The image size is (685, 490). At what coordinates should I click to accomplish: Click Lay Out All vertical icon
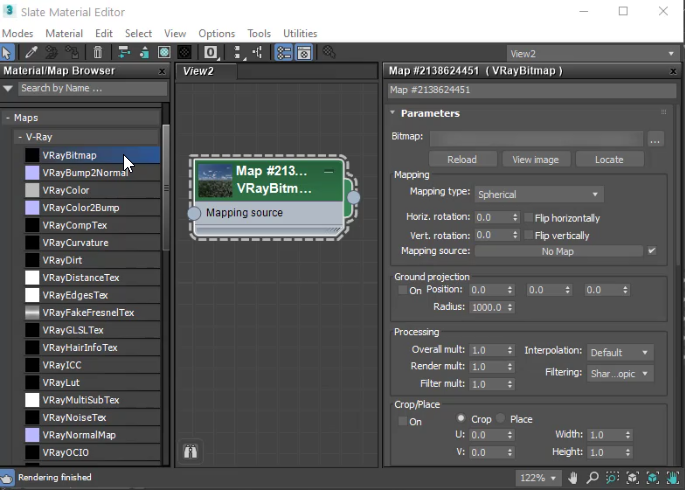click(238, 53)
